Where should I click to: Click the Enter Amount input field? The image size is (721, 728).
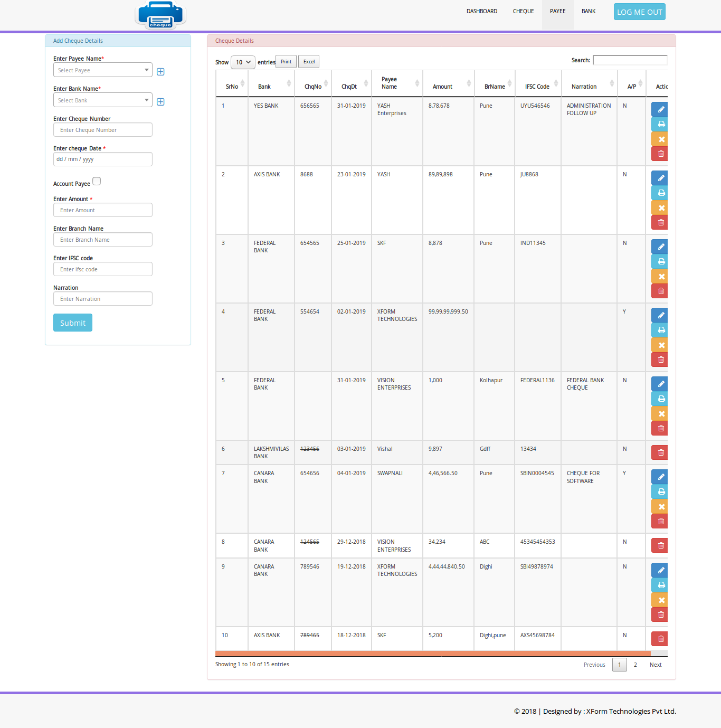coord(103,210)
